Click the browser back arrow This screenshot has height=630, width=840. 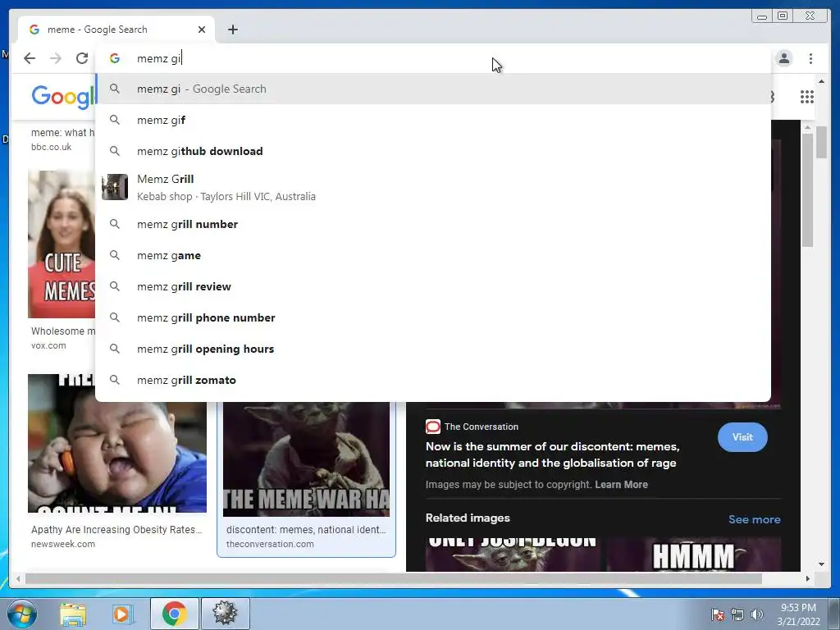tap(30, 58)
